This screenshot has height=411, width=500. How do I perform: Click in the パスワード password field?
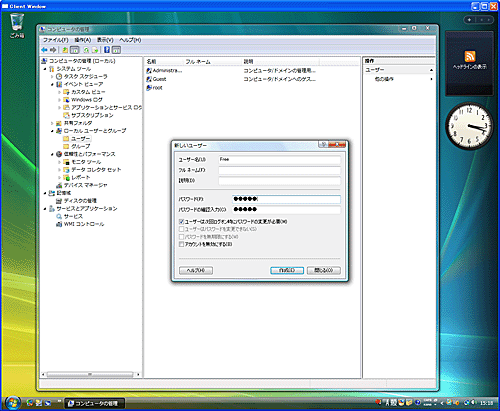tap(286, 199)
